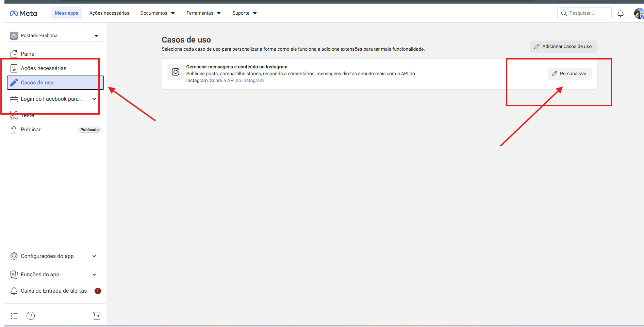Screen dimensions: 644x327
Task: Expand Configurações do app chevron
Action: click(94, 256)
